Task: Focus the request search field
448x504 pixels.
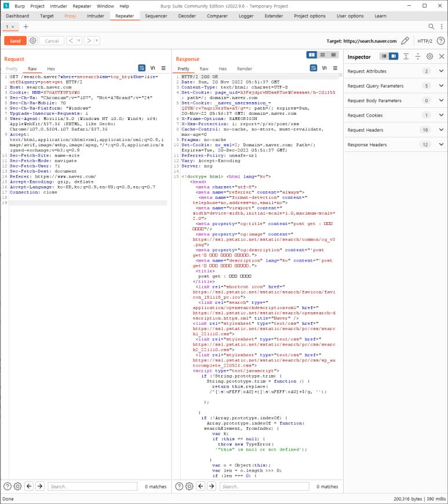Action: pos(93,487)
